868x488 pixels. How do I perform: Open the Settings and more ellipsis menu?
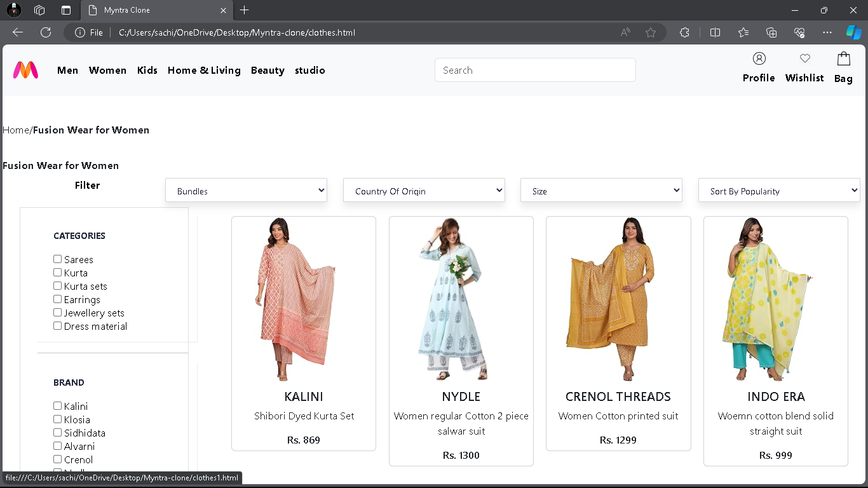(x=827, y=32)
